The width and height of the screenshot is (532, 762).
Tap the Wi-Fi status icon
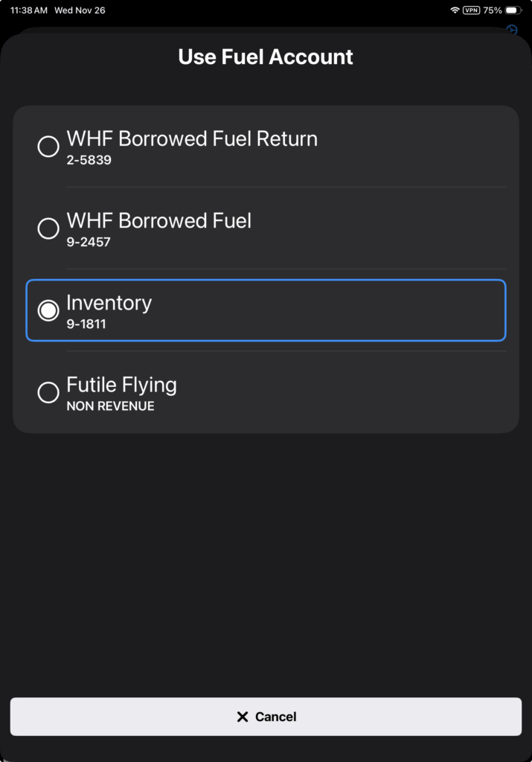coord(455,10)
